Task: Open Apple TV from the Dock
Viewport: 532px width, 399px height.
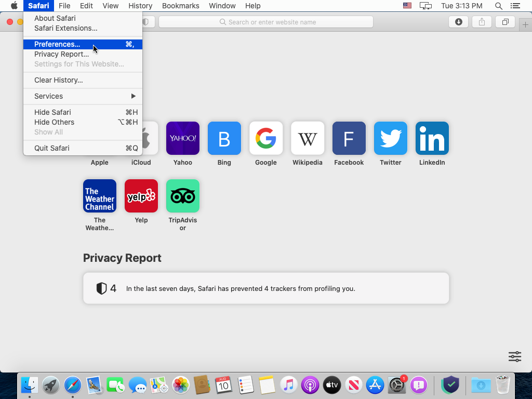Action: [x=332, y=385]
